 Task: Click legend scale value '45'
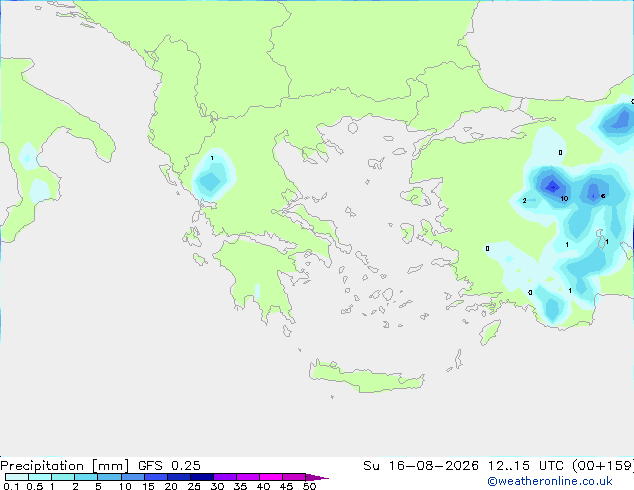[x=286, y=486]
